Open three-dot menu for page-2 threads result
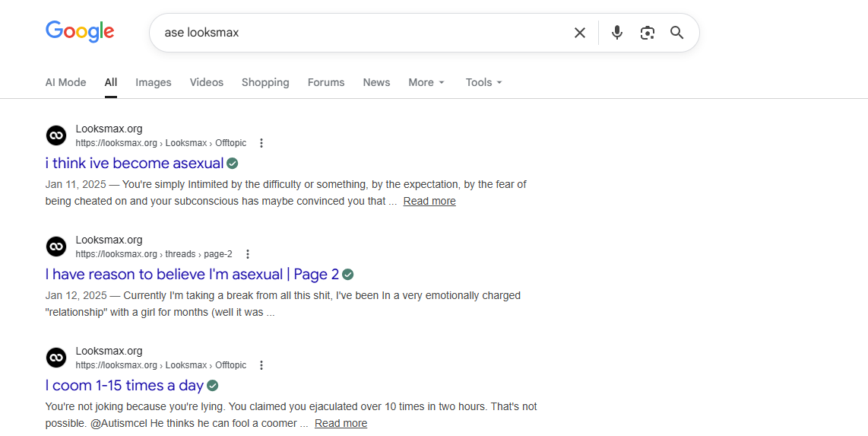The height and width of the screenshot is (436, 868). [247, 254]
